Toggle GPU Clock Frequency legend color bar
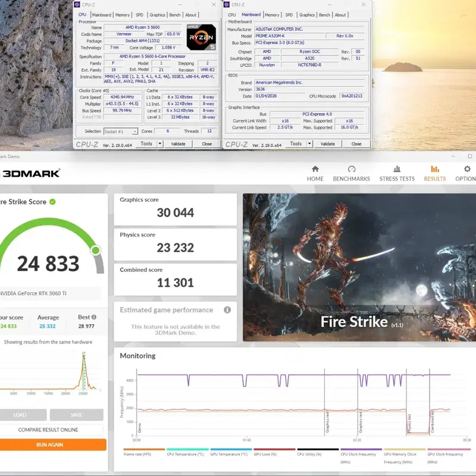Viewport: 476px width, 476px height. (449, 449)
